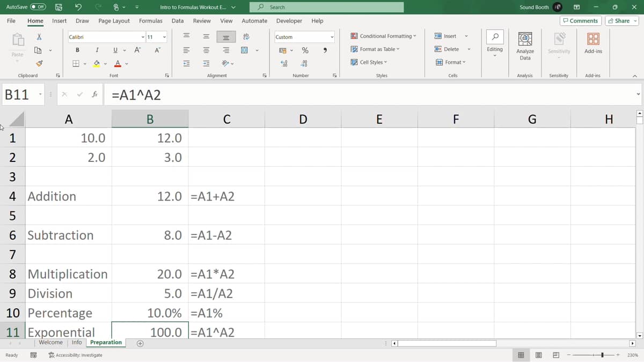Click the Undo arrow icon
644x362 pixels.
[x=78, y=7]
